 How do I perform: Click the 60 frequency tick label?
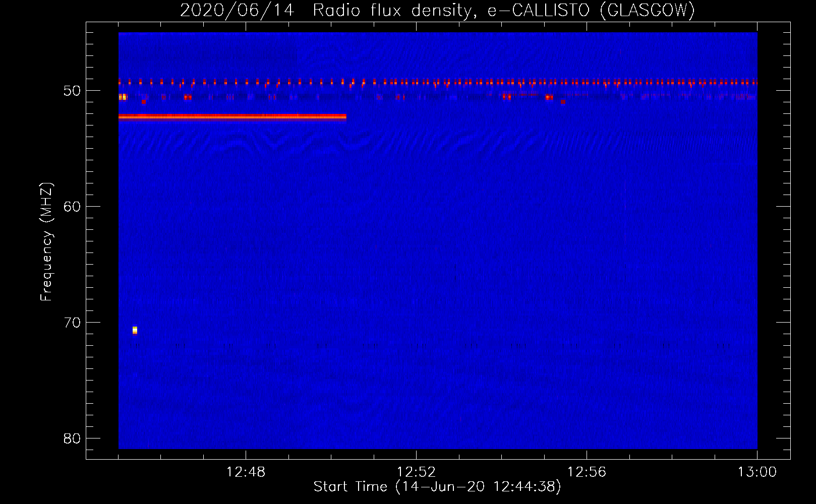click(x=72, y=207)
